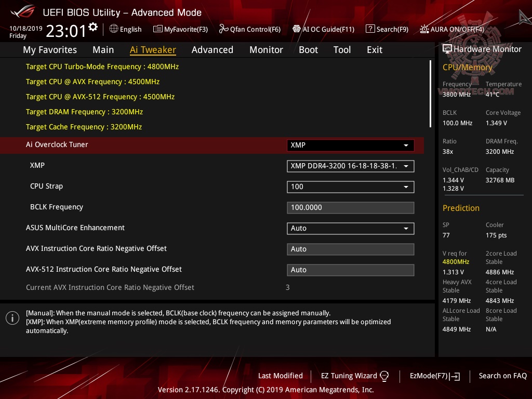The height and width of the screenshot is (399, 532).
Task: Click Search on FAQ
Action: tap(503, 376)
